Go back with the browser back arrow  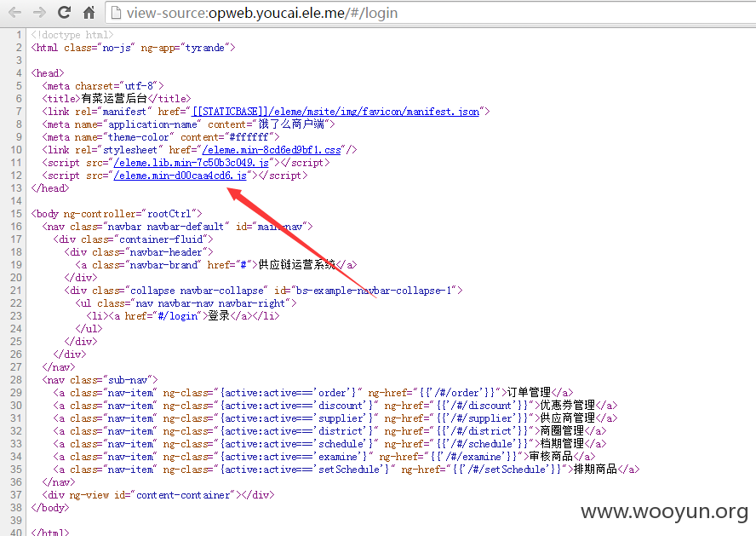(x=15, y=13)
